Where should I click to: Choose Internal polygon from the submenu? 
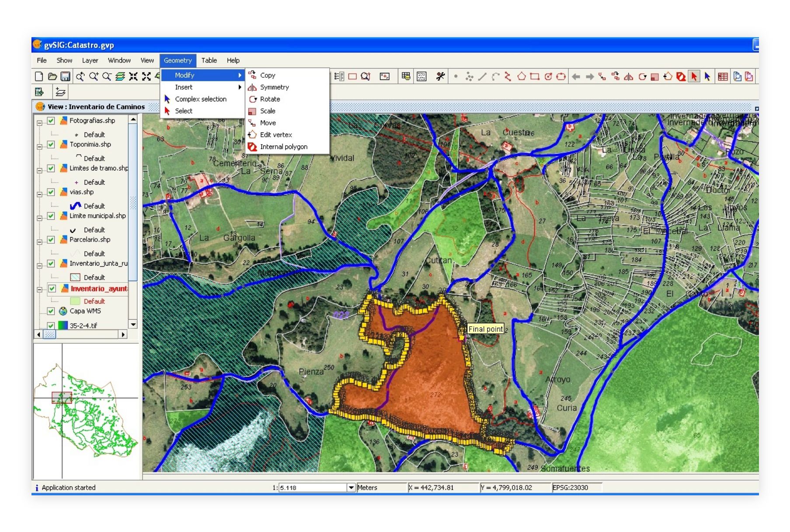pyautogui.click(x=283, y=146)
